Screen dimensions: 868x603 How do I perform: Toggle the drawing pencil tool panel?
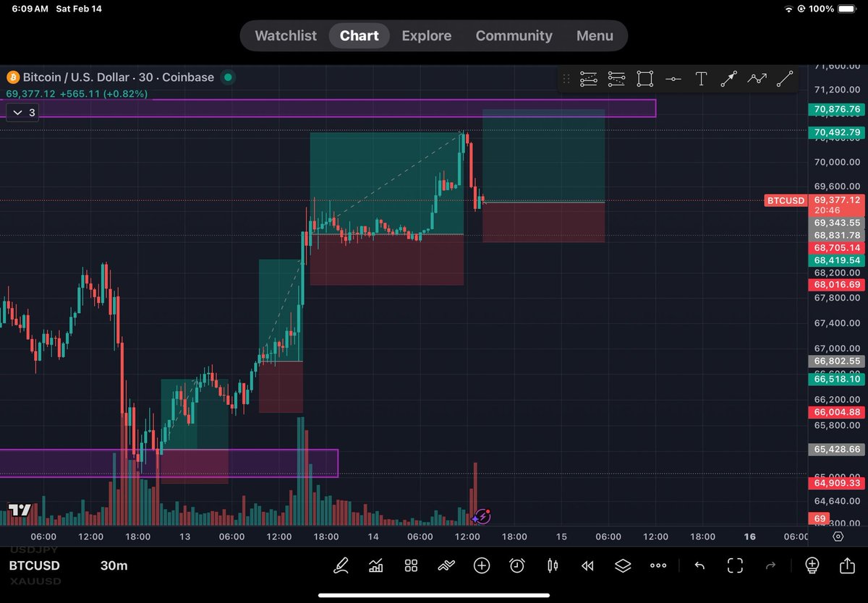(341, 565)
